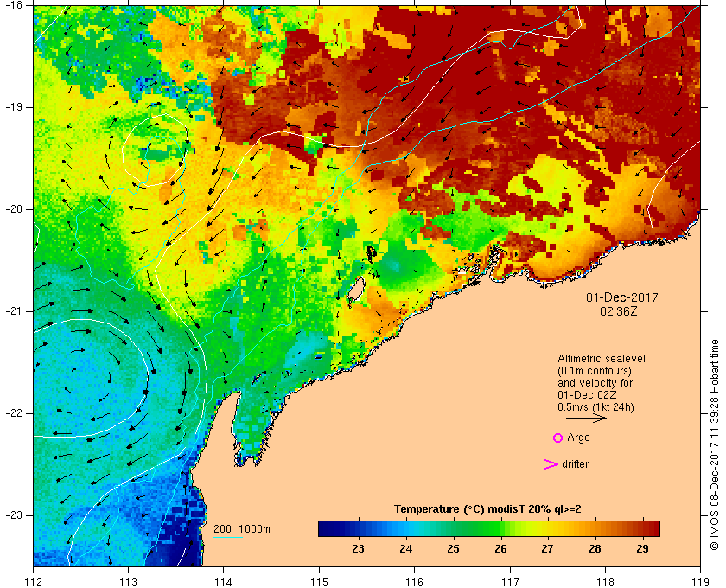
Task: Click the longitude axis label 112
Action: point(34,582)
